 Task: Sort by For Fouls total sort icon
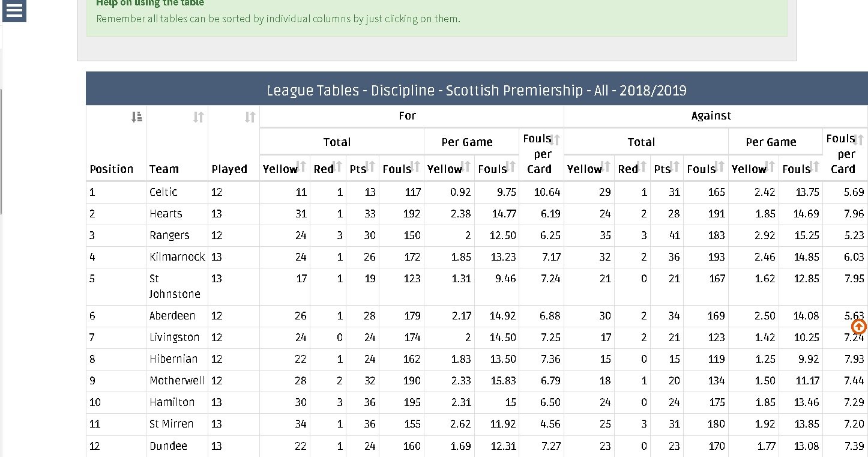click(415, 165)
